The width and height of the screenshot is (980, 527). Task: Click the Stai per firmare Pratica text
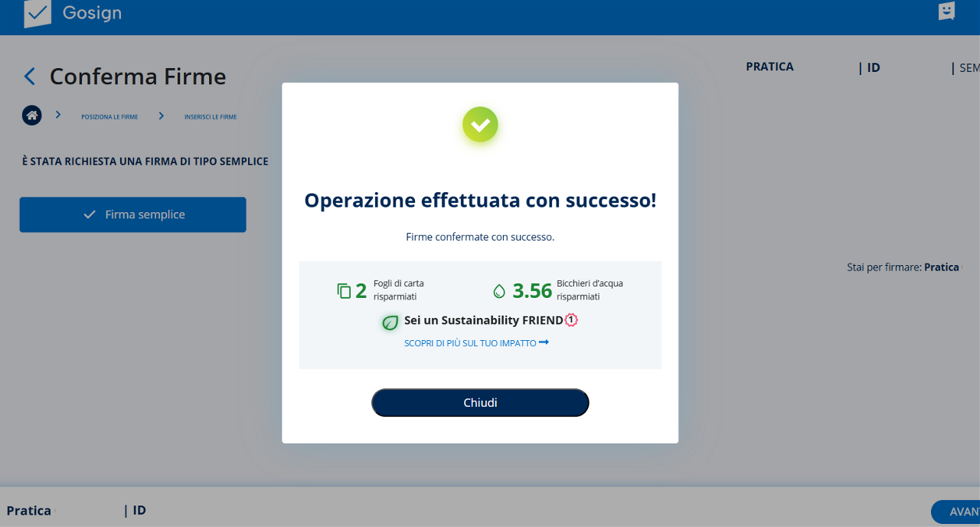click(903, 267)
